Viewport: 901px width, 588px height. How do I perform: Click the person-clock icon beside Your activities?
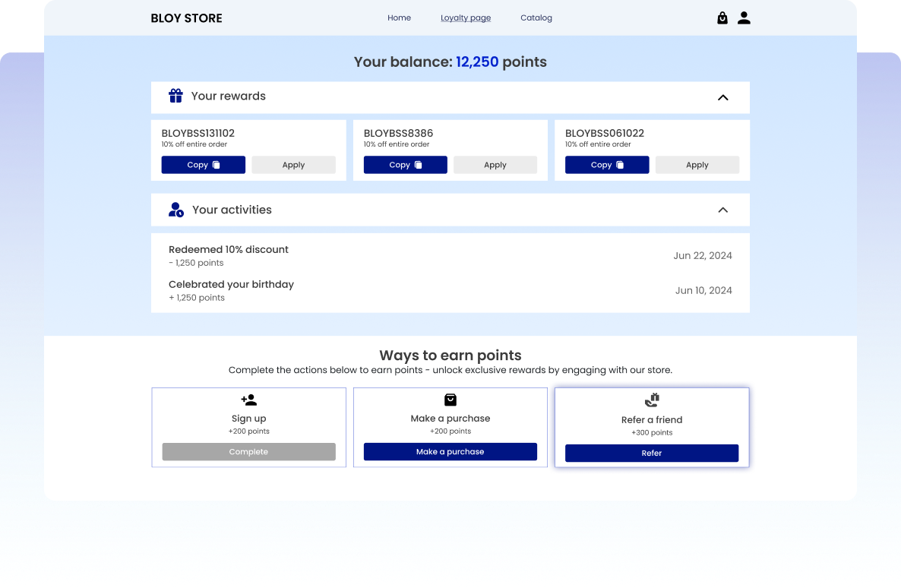tap(176, 210)
